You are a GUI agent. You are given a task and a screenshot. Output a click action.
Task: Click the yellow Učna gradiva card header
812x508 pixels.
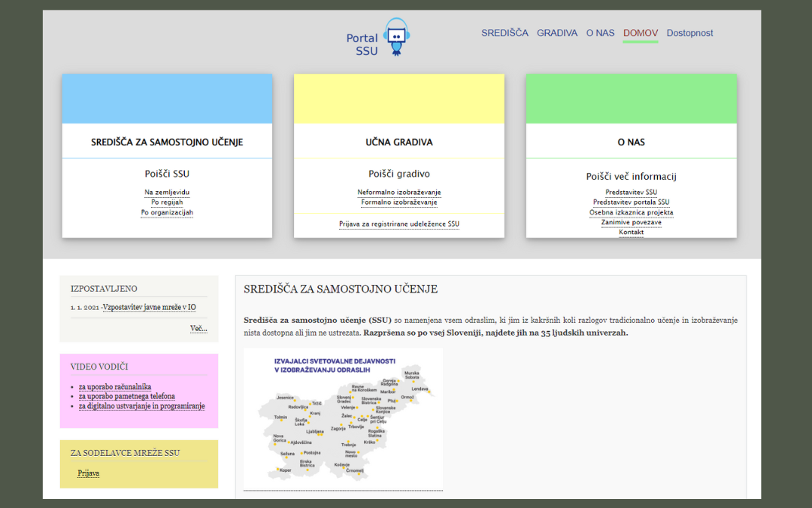coord(398,99)
